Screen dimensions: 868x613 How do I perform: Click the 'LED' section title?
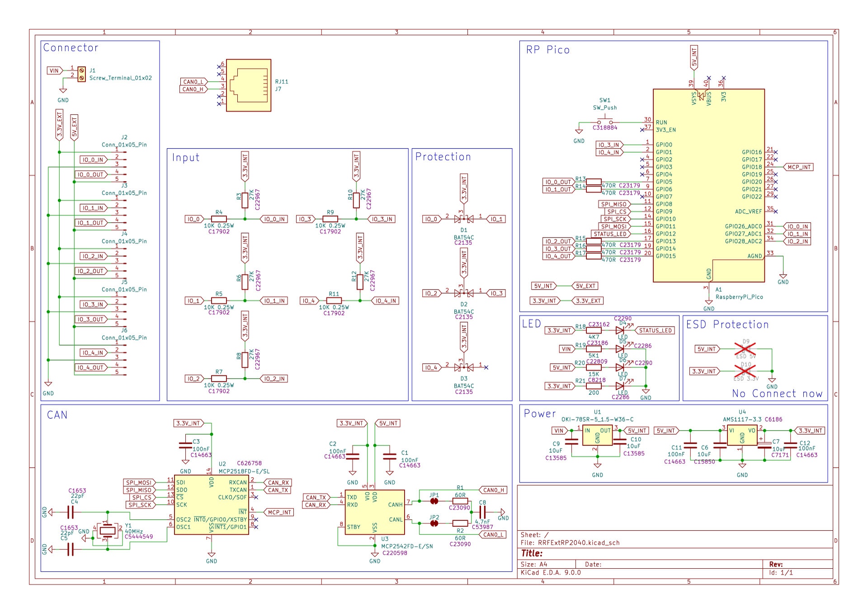(531, 324)
